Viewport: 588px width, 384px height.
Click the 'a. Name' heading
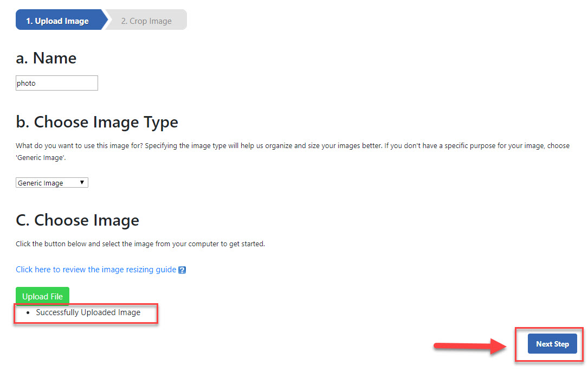coord(46,58)
